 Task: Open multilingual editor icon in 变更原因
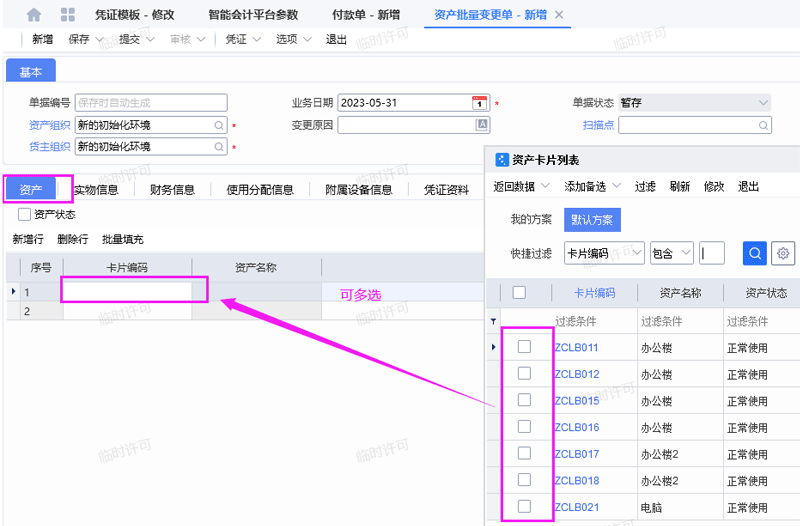[x=481, y=124]
